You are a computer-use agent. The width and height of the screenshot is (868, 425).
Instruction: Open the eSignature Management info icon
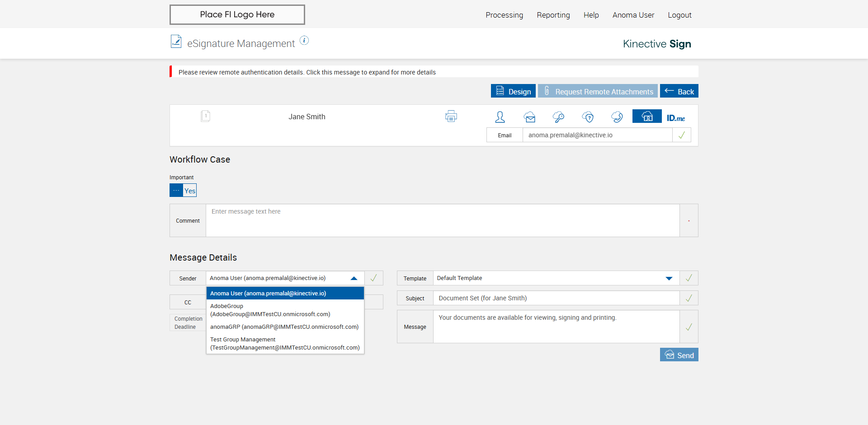pos(304,41)
